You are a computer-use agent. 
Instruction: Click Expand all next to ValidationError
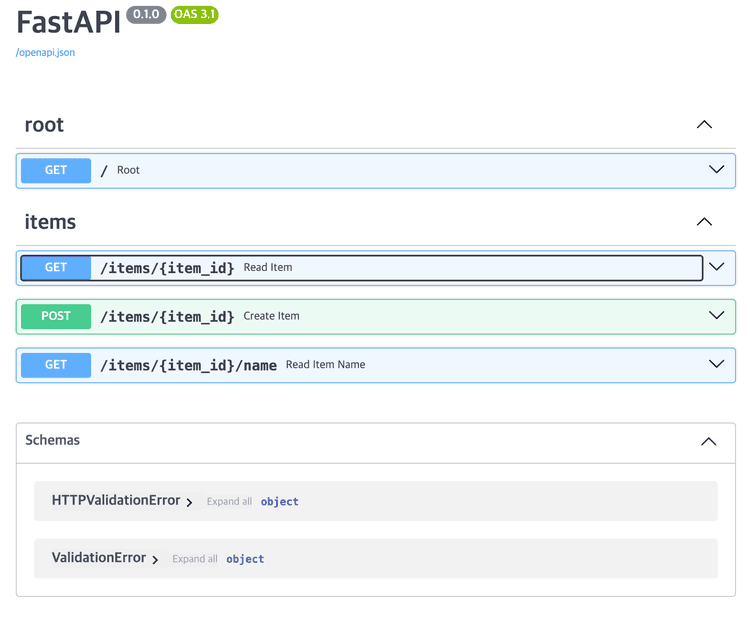pos(195,559)
